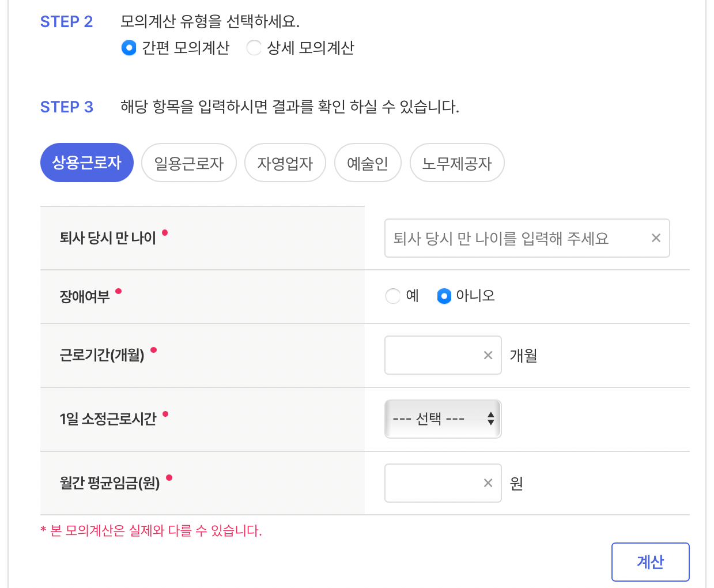This screenshot has width=714, height=588.
Task: Click the up-down arrows on the 선택 dropdown
Action: click(491, 419)
